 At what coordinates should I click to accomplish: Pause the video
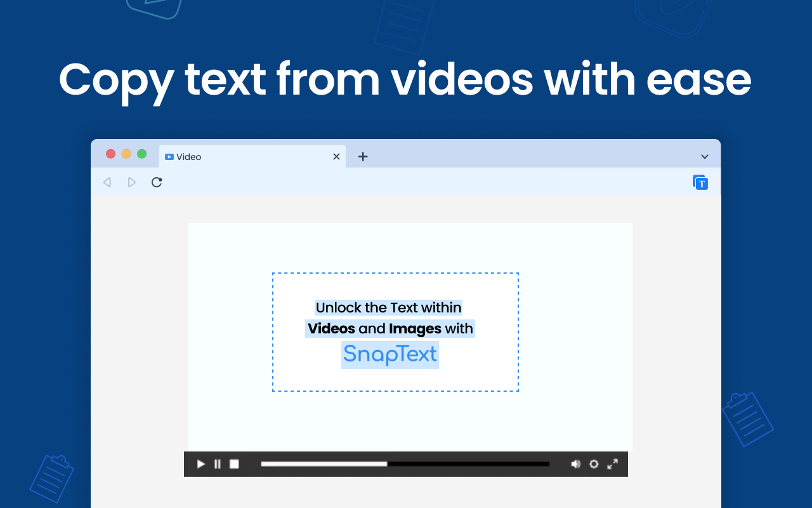pos(218,464)
